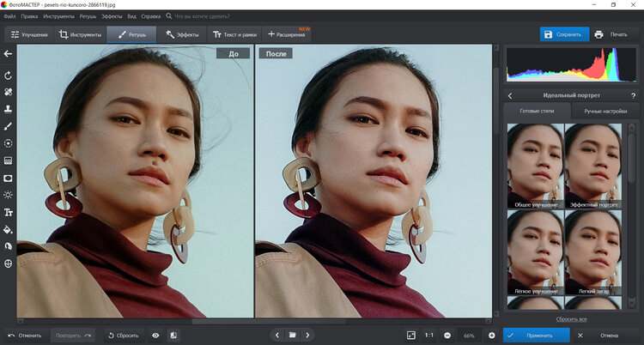Select the rotate/restore tool in left sidebar
The height and width of the screenshot is (345, 644).
(8, 76)
